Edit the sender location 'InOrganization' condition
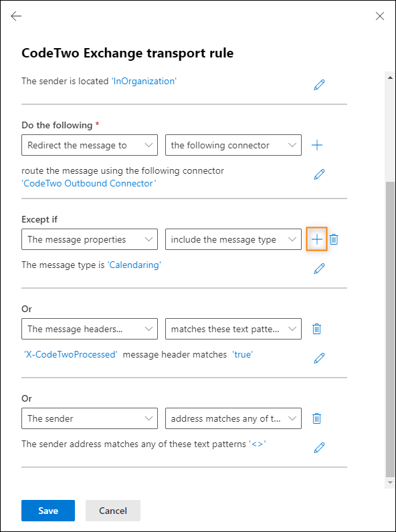This screenshot has height=532, width=396. point(319,85)
